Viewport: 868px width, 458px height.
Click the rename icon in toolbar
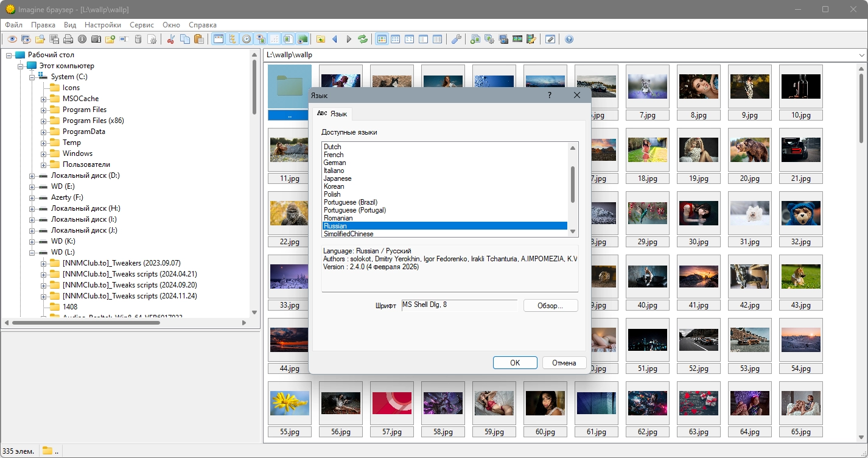pyautogui.click(x=124, y=39)
